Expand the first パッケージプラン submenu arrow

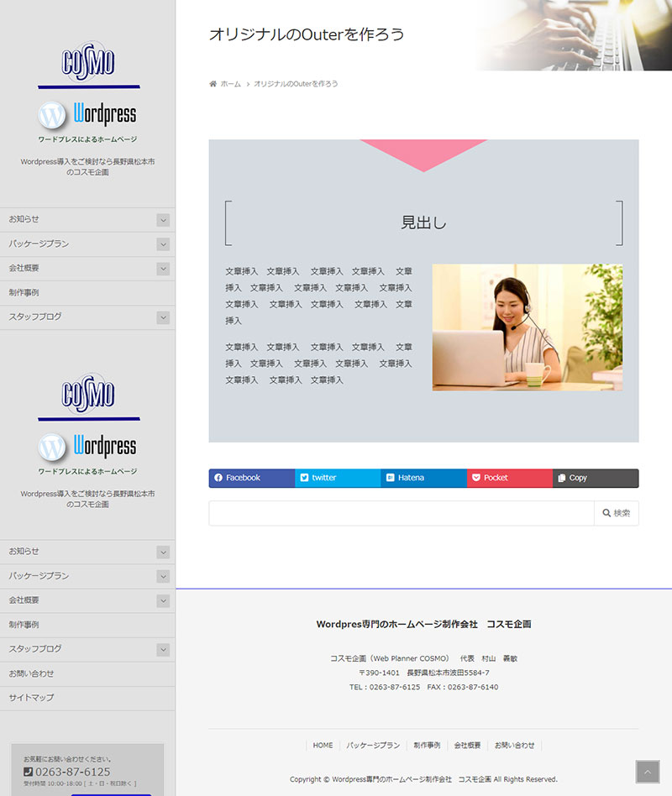coord(163,244)
